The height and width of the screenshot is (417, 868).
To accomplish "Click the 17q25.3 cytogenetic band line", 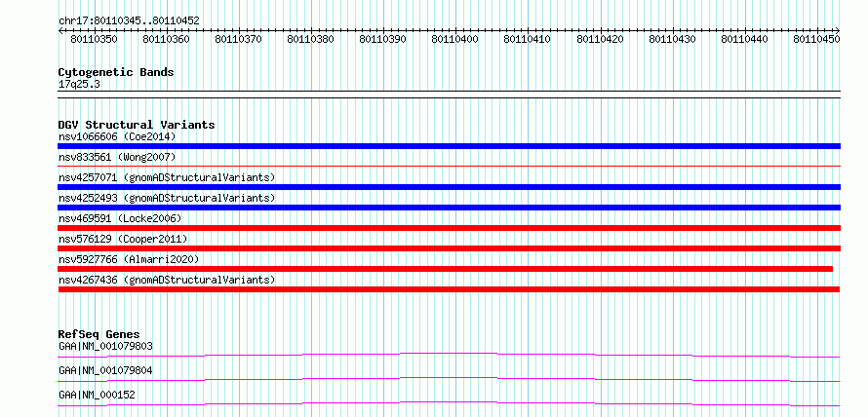I will (x=449, y=95).
